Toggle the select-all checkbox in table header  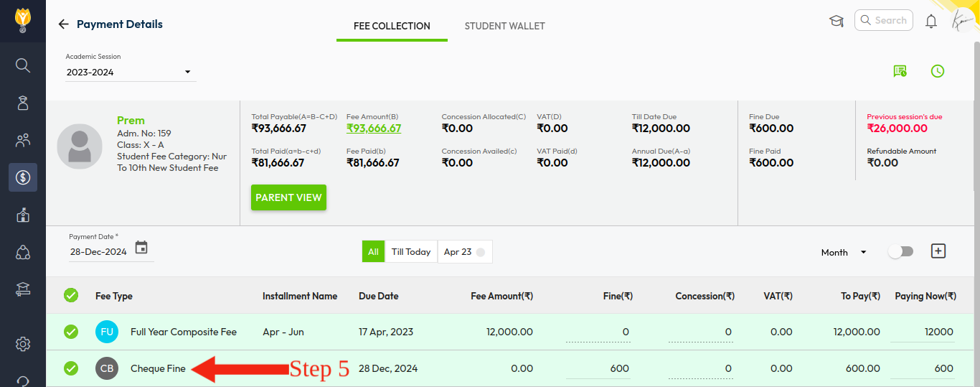pyautogui.click(x=71, y=295)
